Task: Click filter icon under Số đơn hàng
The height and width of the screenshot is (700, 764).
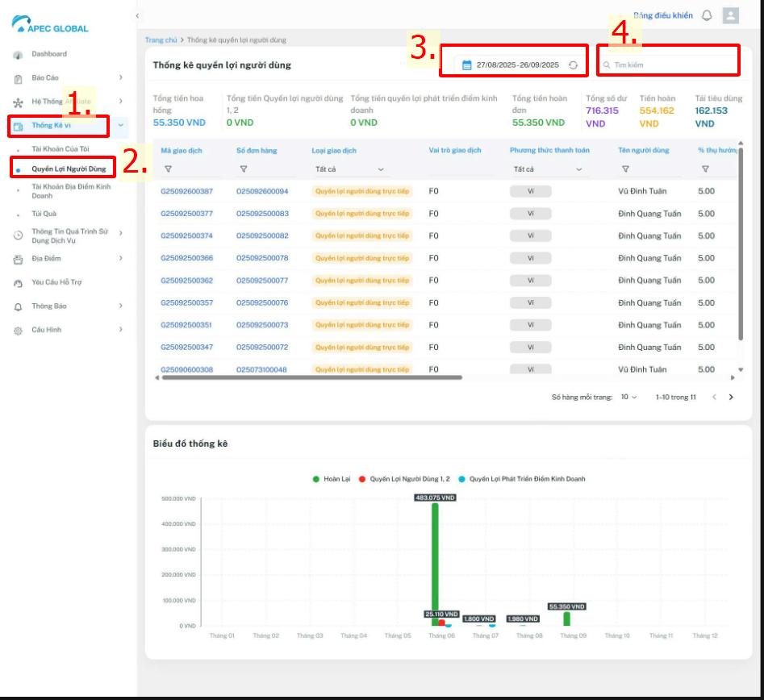Action: pyautogui.click(x=243, y=169)
